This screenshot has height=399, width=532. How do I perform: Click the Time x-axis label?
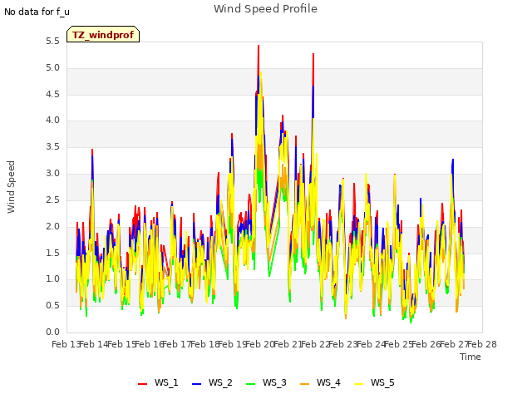[x=470, y=357]
